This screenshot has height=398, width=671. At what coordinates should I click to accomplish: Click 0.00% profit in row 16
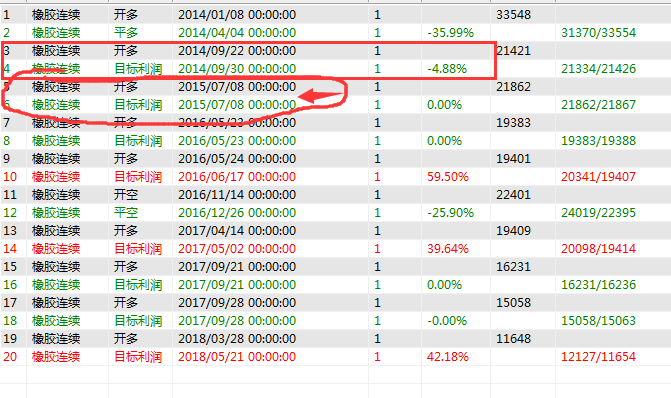444,285
